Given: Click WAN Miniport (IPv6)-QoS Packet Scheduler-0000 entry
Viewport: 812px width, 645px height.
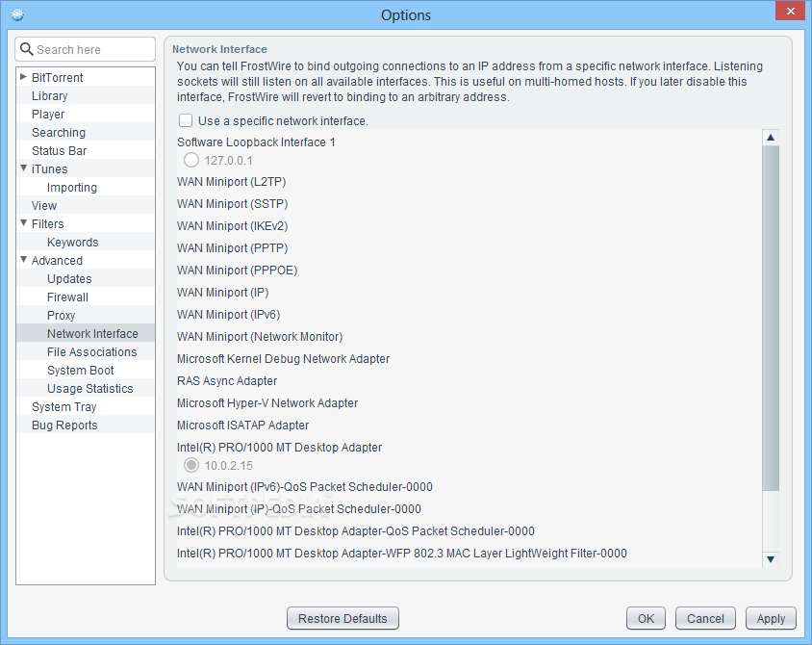Looking at the screenshot, I should tap(304, 487).
